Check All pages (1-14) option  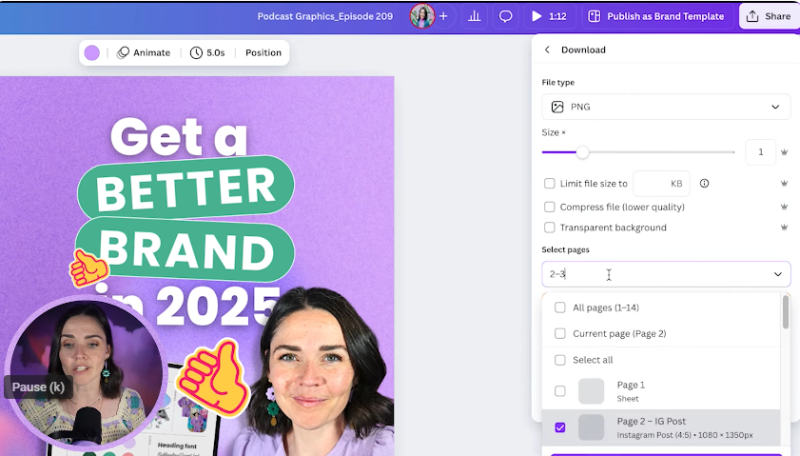click(560, 308)
